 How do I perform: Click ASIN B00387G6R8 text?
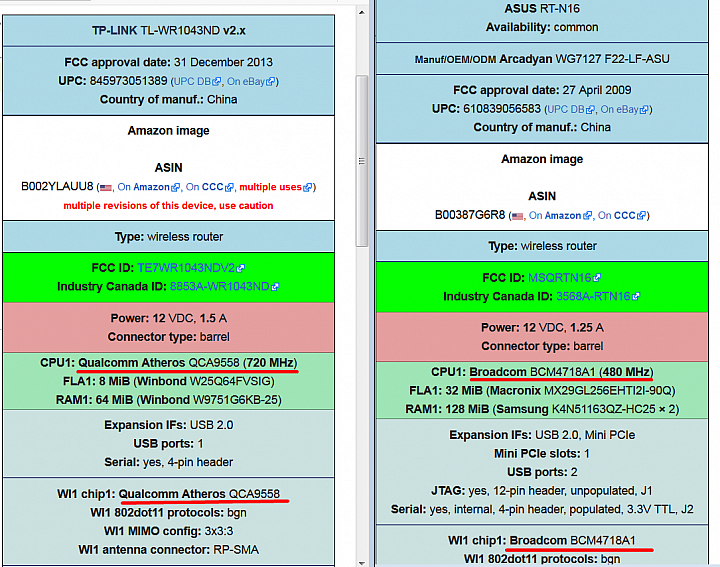(470, 215)
